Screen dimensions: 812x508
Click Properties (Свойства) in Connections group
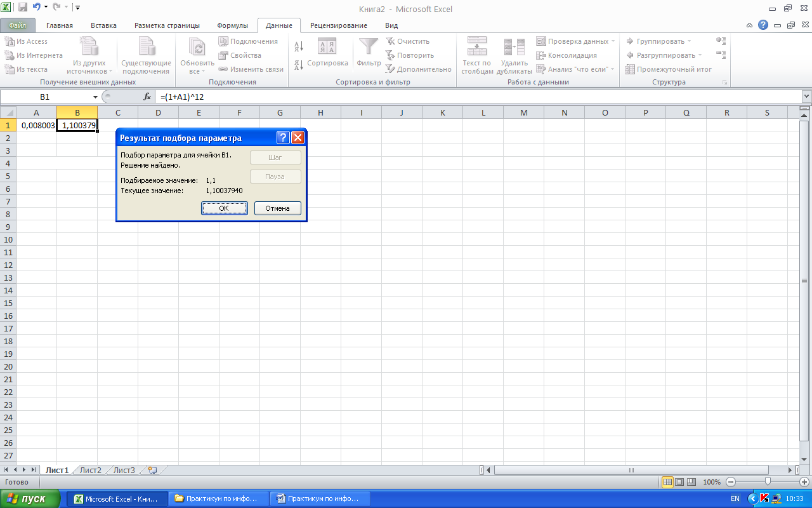pyautogui.click(x=240, y=55)
